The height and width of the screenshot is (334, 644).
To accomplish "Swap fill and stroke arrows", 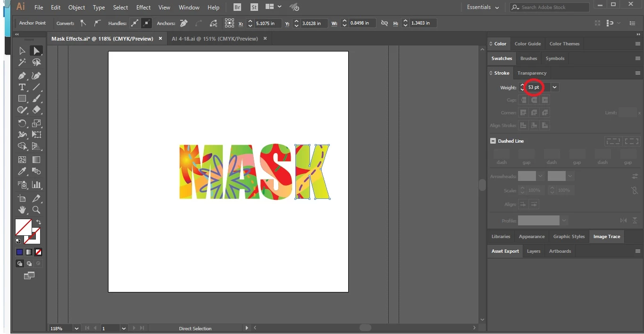I will 39,222.
